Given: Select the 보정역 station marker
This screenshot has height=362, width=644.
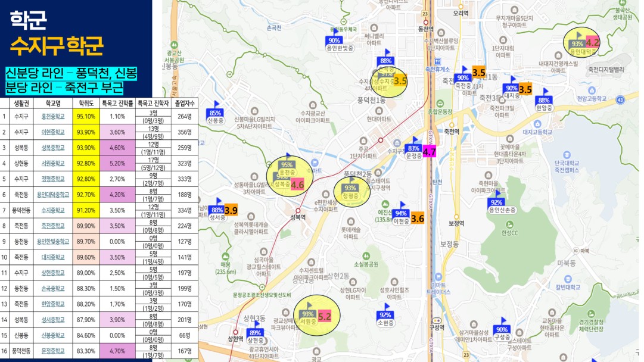Looking at the screenshot, I should coord(456,217).
